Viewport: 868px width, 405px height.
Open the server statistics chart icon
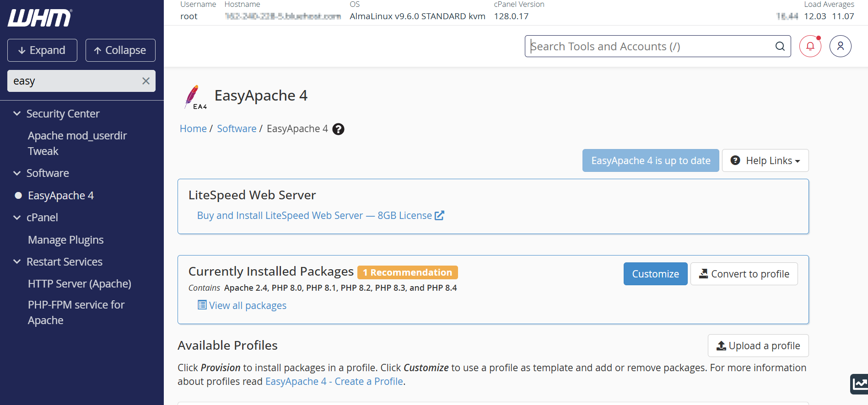point(859,384)
